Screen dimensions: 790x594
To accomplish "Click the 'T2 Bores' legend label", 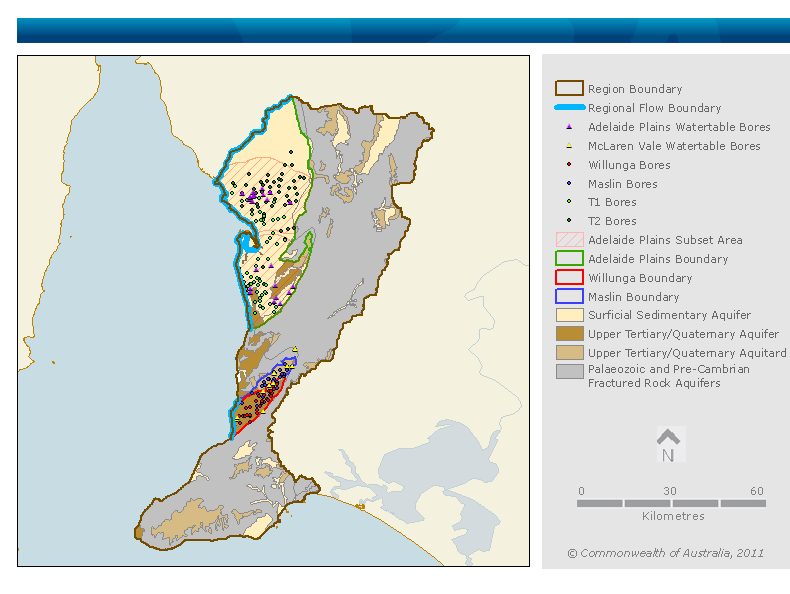I will tap(612, 221).
